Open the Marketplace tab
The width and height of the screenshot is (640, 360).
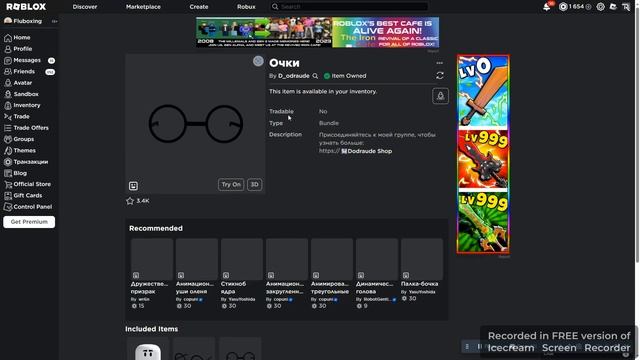pyautogui.click(x=143, y=7)
